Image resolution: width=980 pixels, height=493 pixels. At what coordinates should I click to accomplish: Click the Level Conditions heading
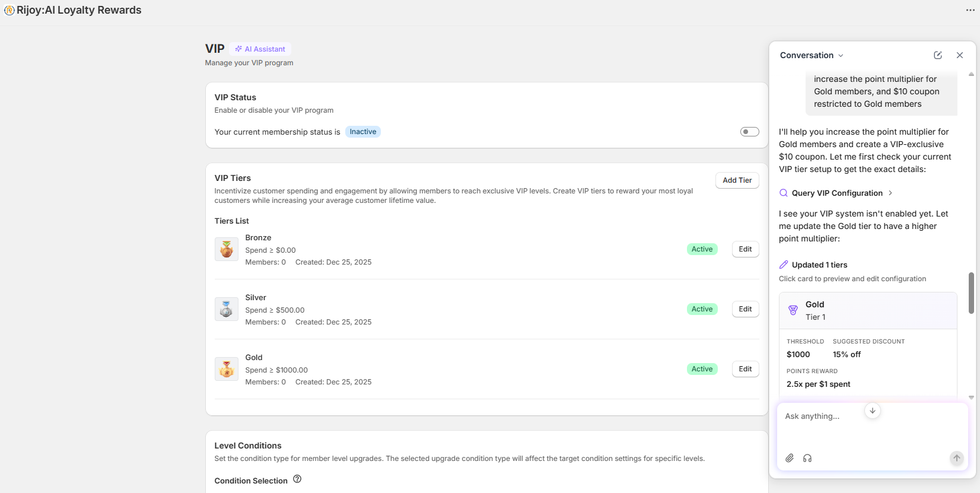pos(248,446)
